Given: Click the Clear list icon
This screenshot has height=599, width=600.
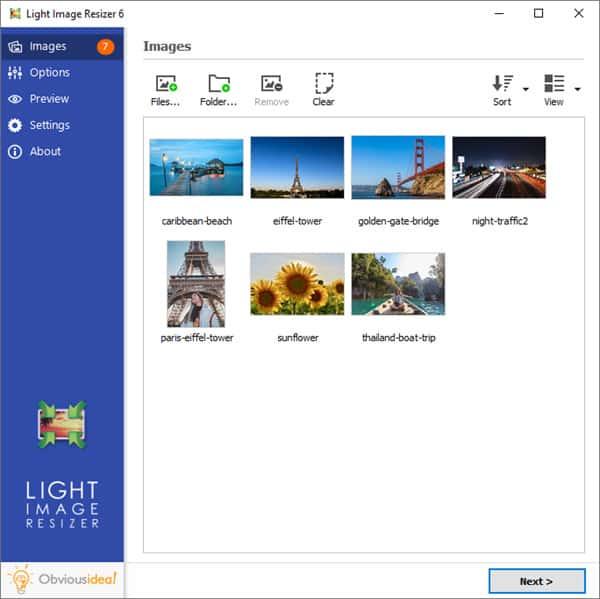Looking at the screenshot, I should 323,84.
